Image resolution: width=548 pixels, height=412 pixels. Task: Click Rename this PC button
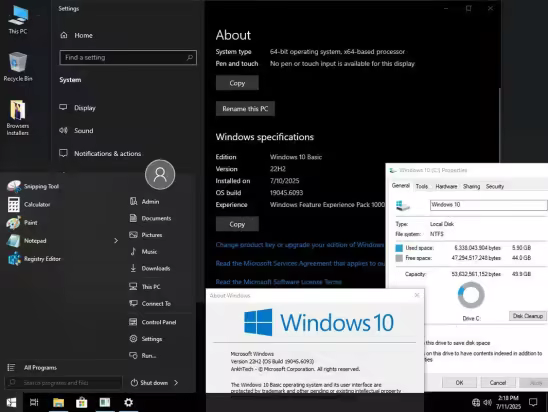(x=245, y=109)
